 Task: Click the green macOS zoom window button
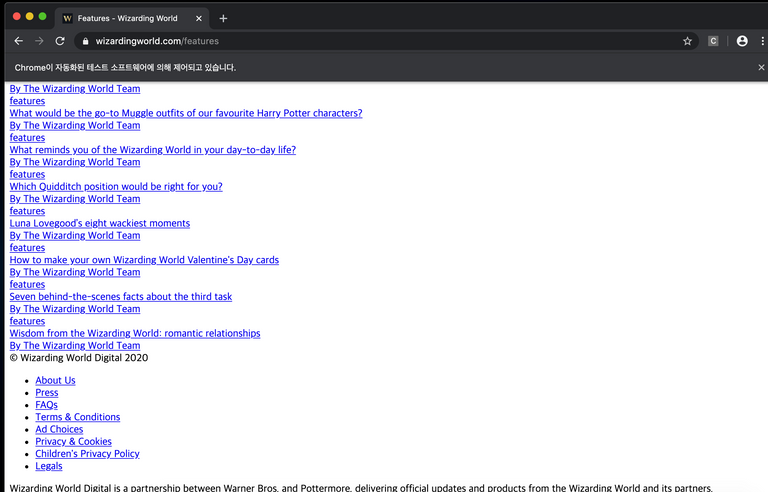click(43, 17)
